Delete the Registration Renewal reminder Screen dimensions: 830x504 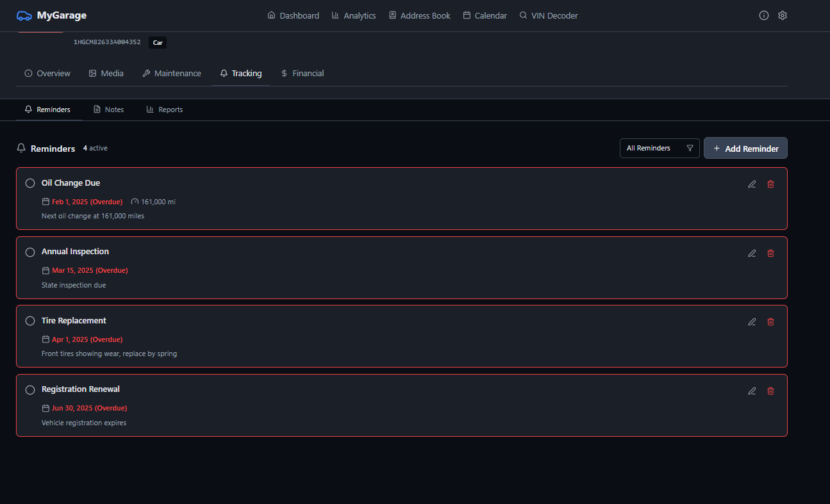[770, 391]
